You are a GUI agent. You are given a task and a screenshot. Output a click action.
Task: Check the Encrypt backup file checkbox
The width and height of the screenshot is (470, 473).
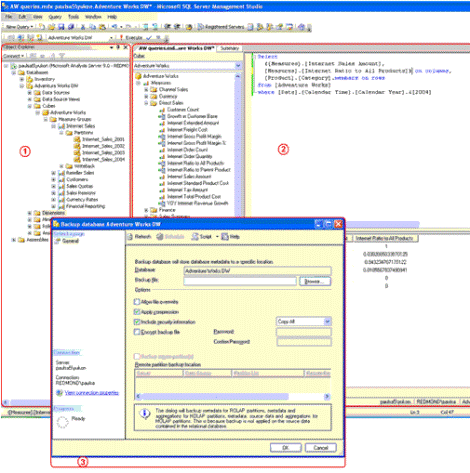click(137, 332)
